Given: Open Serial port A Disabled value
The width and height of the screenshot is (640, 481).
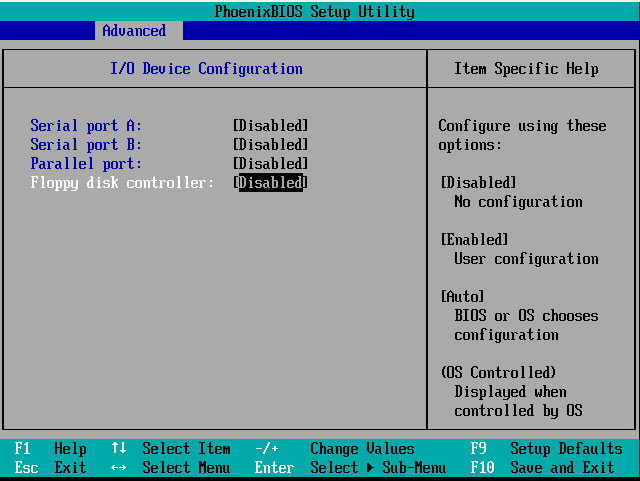Looking at the screenshot, I should coord(270,125).
